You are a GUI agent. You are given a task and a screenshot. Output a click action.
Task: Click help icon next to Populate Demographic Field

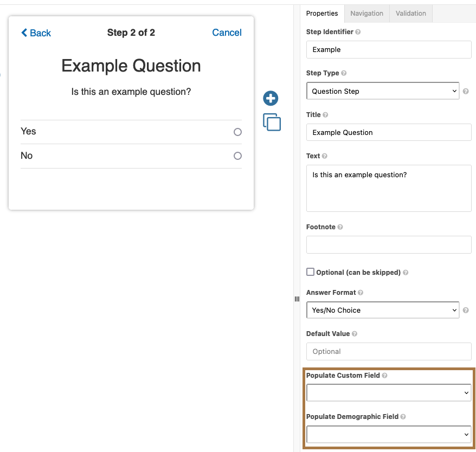coord(403,417)
